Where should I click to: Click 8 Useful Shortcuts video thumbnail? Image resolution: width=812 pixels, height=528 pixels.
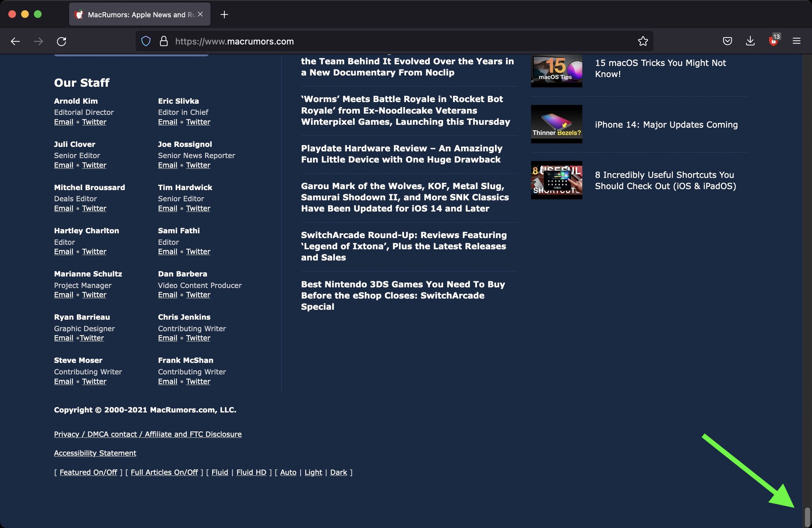(556, 180)
